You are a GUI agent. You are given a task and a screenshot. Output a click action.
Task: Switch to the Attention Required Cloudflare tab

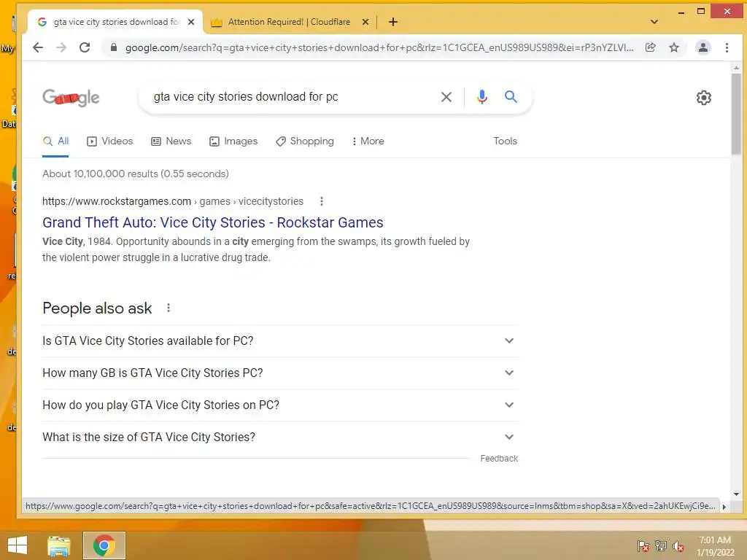[x=289, y=22]
